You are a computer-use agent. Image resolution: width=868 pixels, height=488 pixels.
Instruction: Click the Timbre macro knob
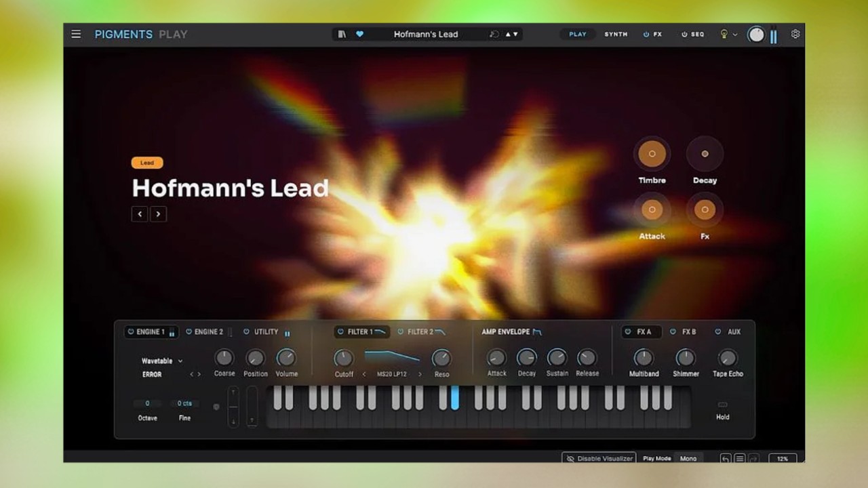tap(652, 154)
